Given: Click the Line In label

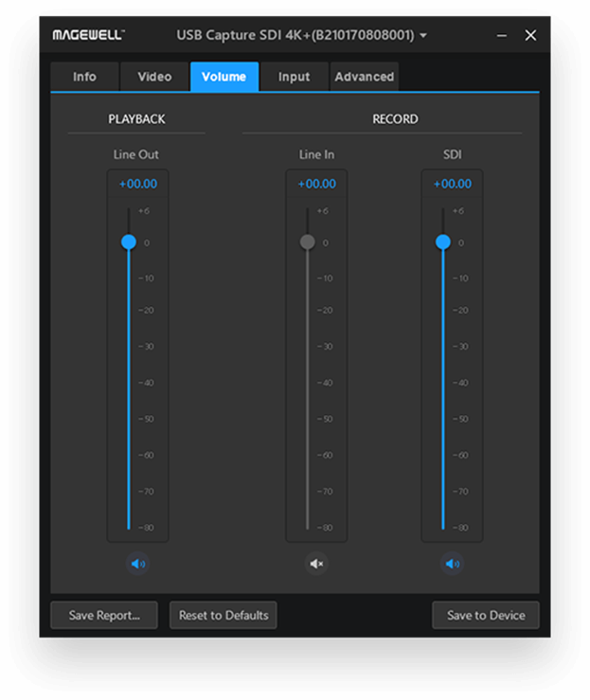Looking at the screenshot, I should point(316,154).
